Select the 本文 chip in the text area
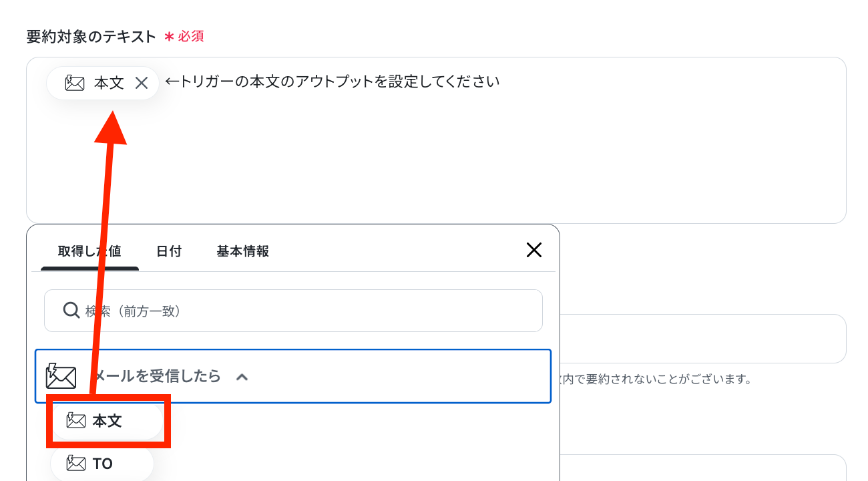868x481 pixels. tap(103, 83)
